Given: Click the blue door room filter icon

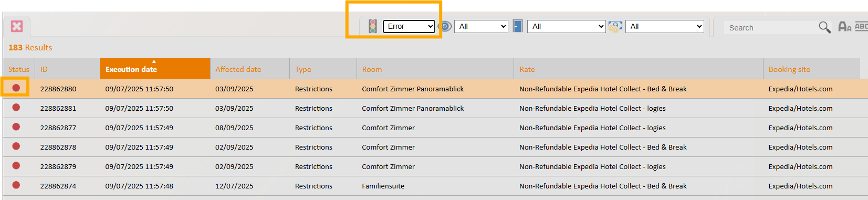Looking at the screenshot, I should (x=518, y=26).
